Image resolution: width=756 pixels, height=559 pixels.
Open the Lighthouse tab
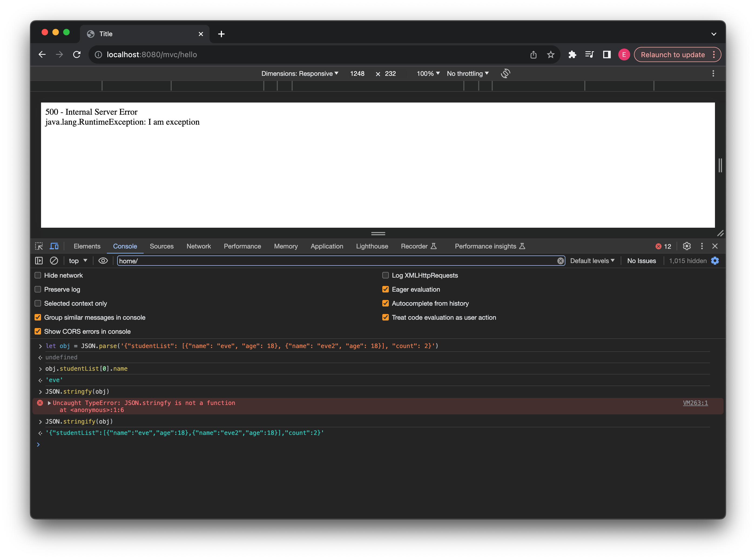coord(372,246)
